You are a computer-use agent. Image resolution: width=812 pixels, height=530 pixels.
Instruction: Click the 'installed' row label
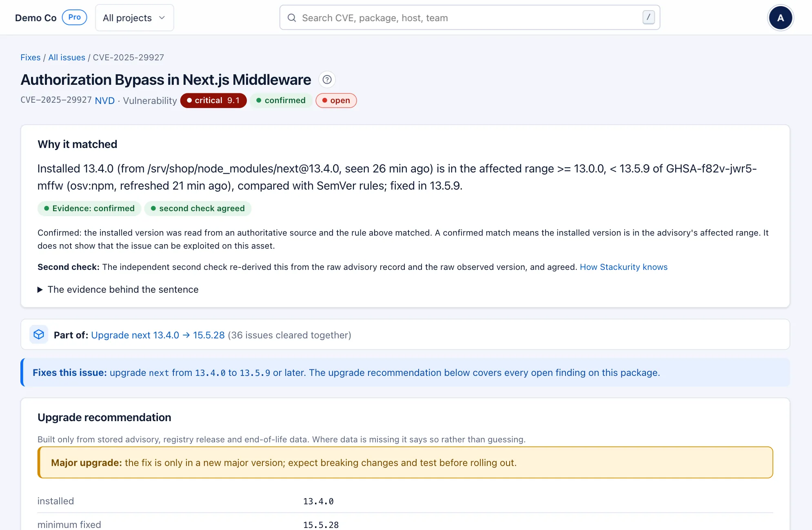point(55,501)
